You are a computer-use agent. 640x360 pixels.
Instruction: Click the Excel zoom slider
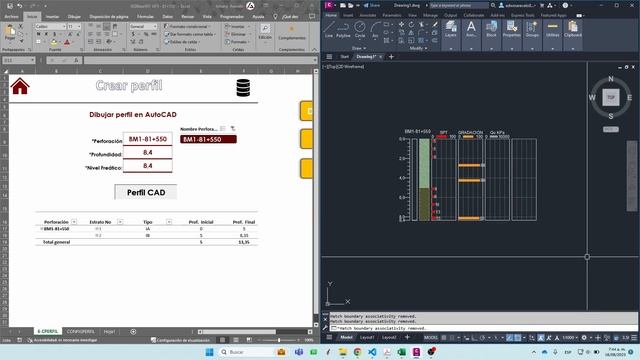279,340
